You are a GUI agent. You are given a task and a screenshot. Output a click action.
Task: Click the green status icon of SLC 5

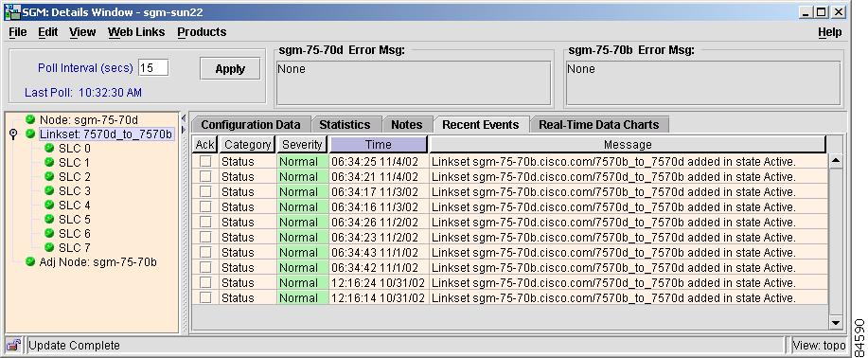tap(49, 219)
